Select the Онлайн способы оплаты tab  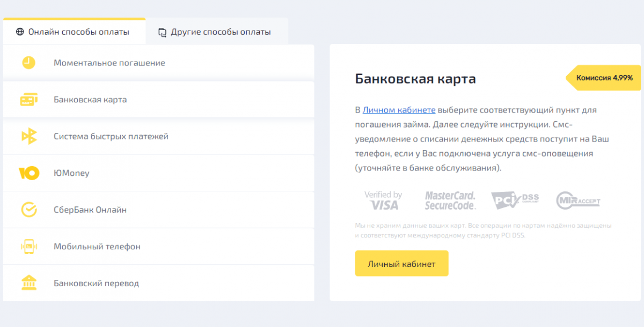coord(74,32)
